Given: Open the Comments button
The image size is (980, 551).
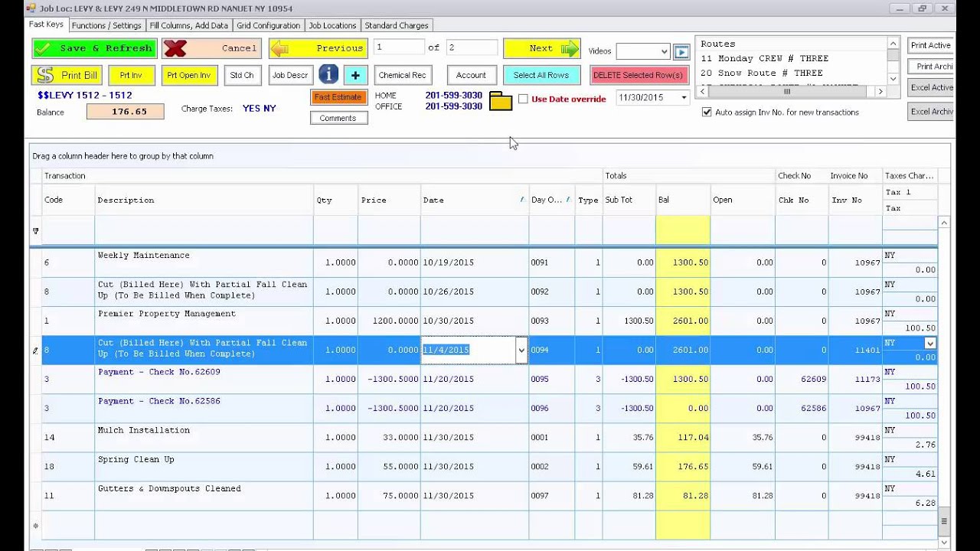Looking at the screenshot, I should click(x=338, y=118).
